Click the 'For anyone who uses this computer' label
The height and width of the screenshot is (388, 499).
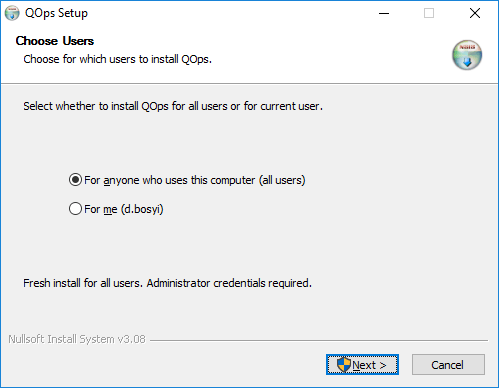pos(195,180)
